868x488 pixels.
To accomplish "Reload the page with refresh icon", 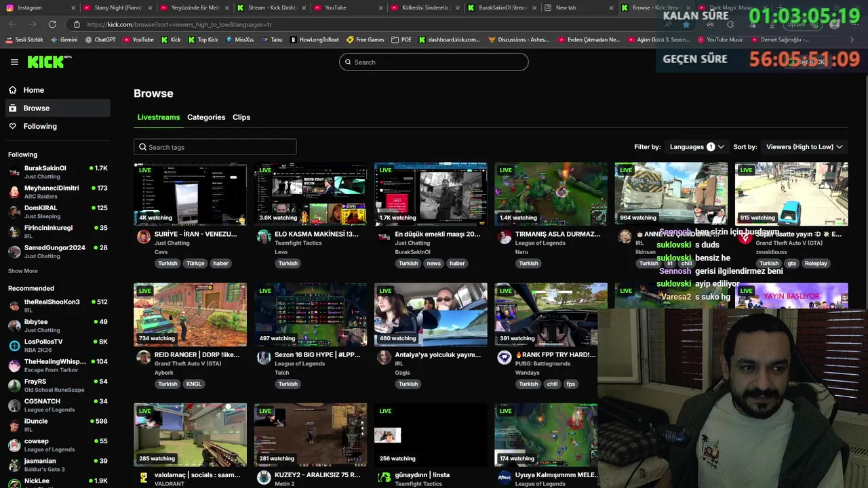I will tap(52, 24).
